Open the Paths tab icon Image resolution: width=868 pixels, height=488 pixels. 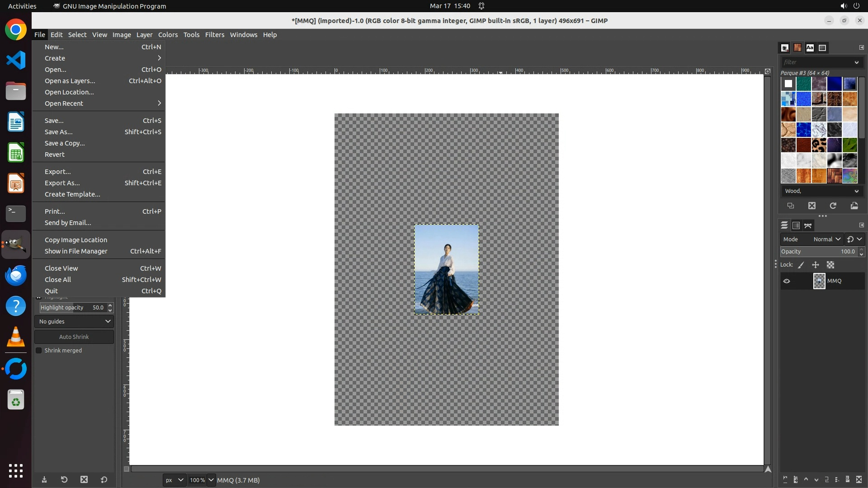pyautogui.click(x=808, y=225)
